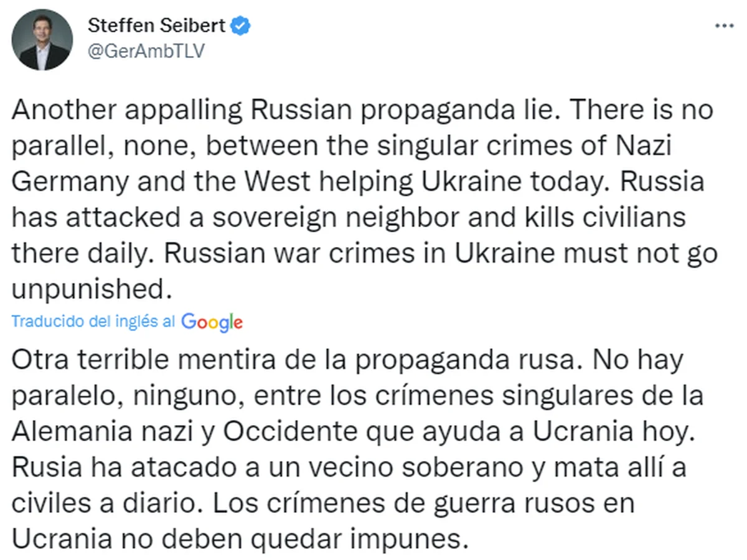
Task: Open the Steffen Seibert display name link
Action: 158,26
